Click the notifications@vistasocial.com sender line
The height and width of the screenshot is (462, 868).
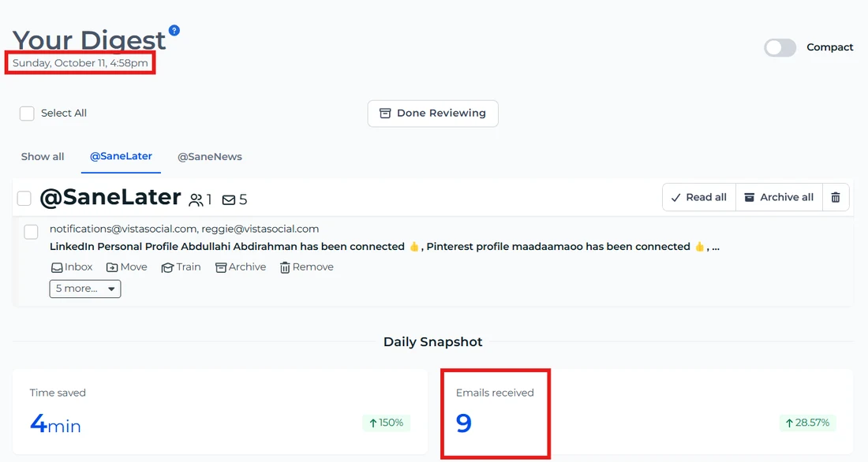[x=185, y=229]
